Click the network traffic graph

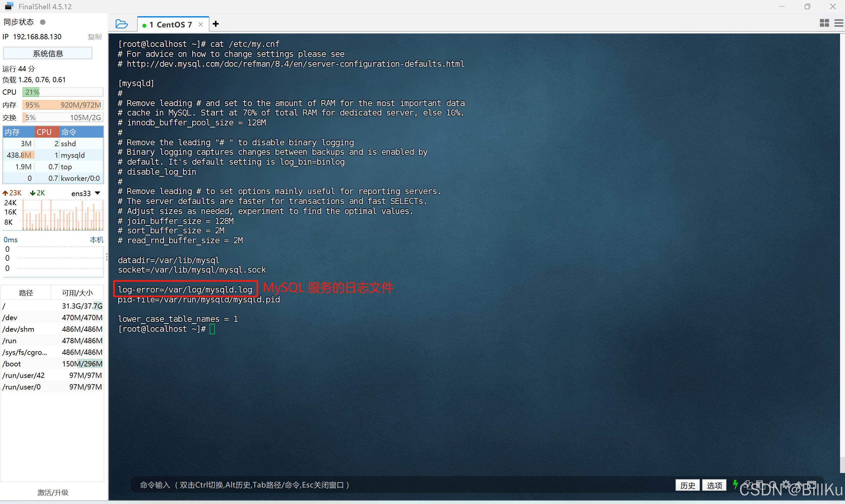[x=62, y=215]
